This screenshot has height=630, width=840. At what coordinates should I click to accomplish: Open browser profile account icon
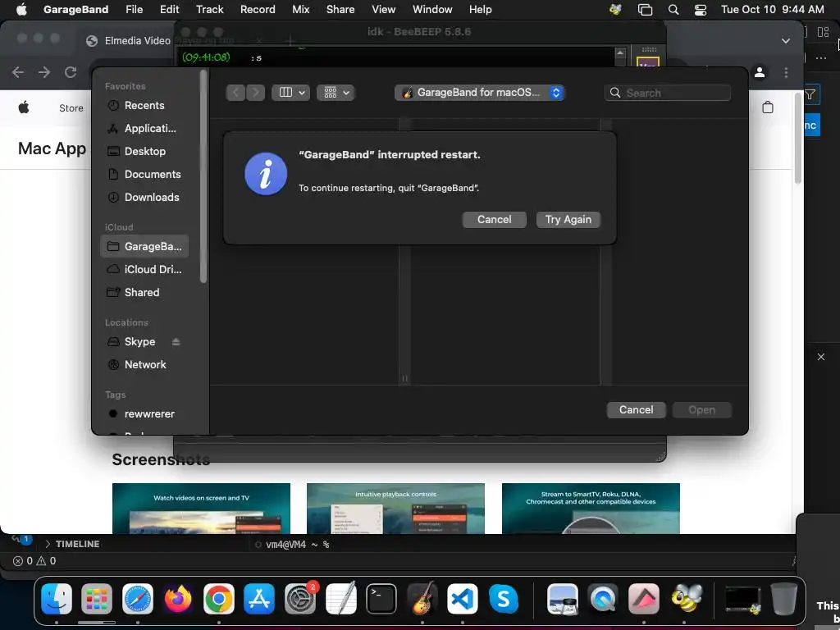(759, 72)
